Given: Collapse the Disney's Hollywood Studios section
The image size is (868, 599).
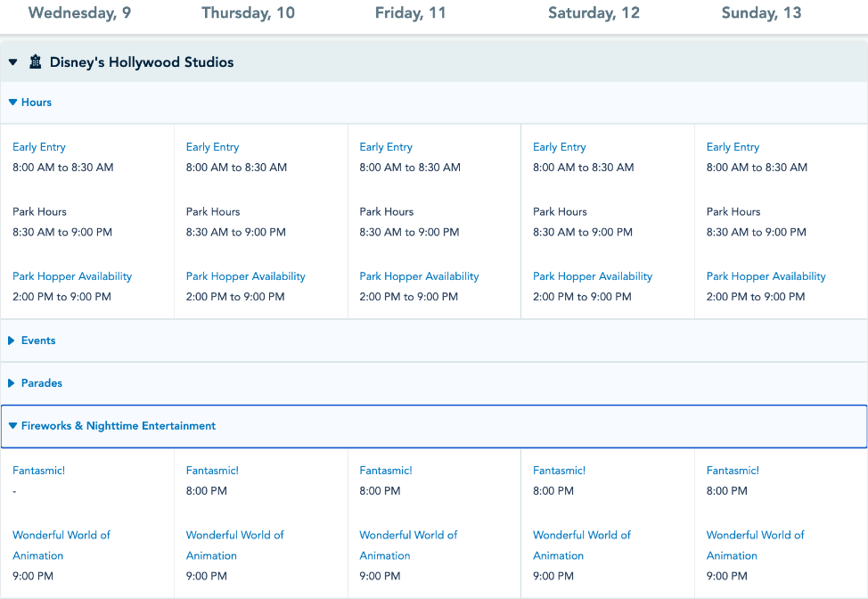Looking at the screenshot, I should pos(12,62).
